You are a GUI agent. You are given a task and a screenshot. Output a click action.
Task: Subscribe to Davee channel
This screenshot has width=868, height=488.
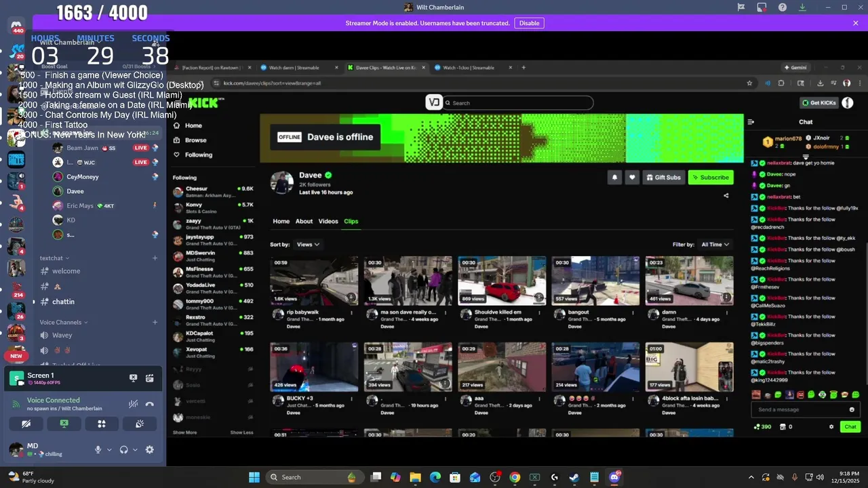click(x=711, y=178)
